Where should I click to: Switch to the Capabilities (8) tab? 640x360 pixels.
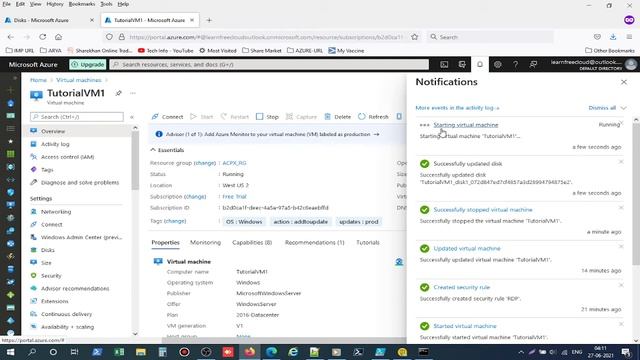pyautogui.click(x=252, y=242)
